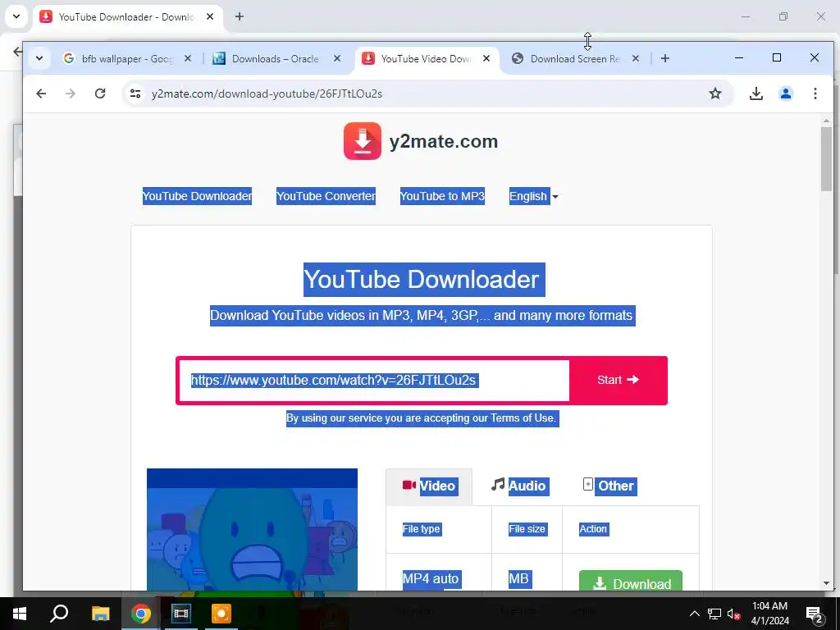
Task: Click the 'YouTube Downloader' main heading
Action: pos(424,280)
